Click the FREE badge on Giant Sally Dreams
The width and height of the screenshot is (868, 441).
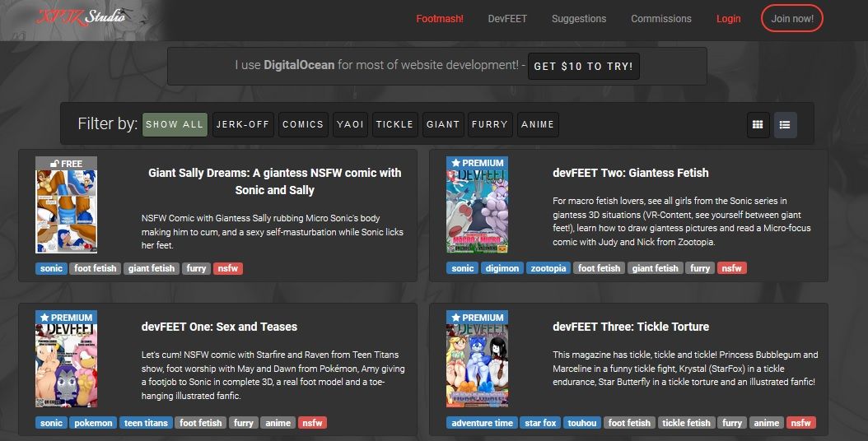coord(67,163)
